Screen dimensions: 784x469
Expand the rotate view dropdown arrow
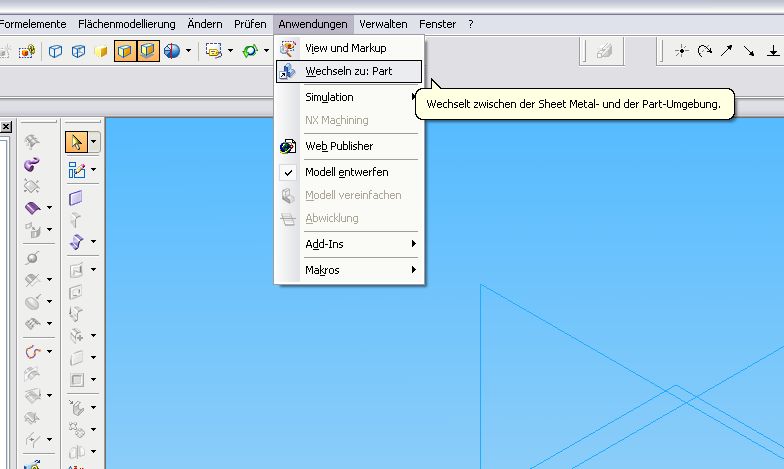coord(266,50)
